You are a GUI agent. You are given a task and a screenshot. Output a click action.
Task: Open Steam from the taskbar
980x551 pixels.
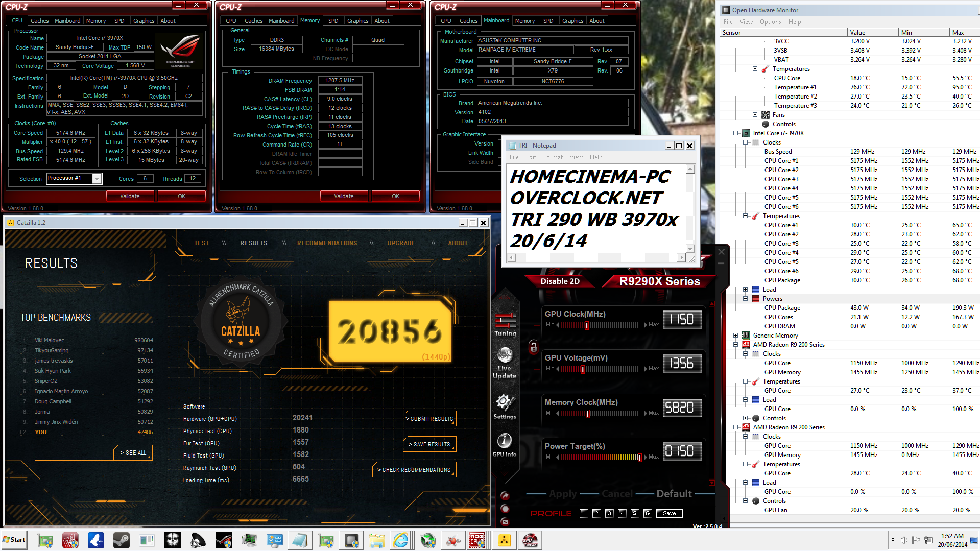pyautogui.click(x=121, y=540)
